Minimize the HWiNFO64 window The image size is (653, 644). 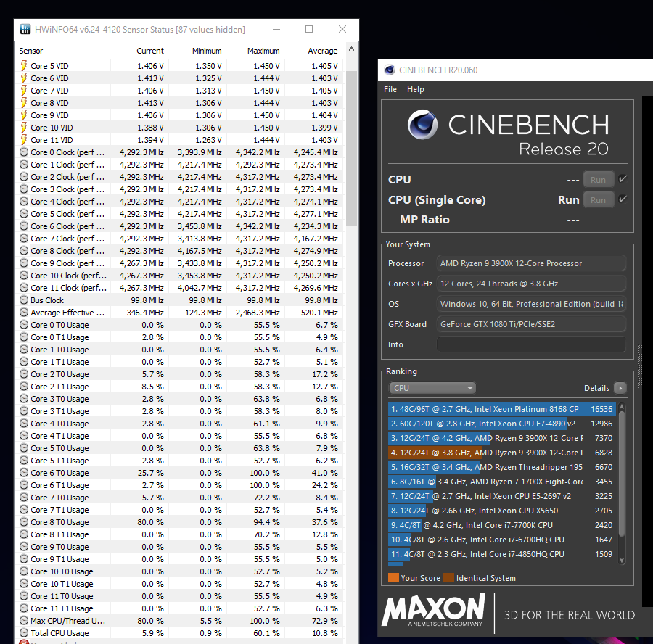click(276, 29)
